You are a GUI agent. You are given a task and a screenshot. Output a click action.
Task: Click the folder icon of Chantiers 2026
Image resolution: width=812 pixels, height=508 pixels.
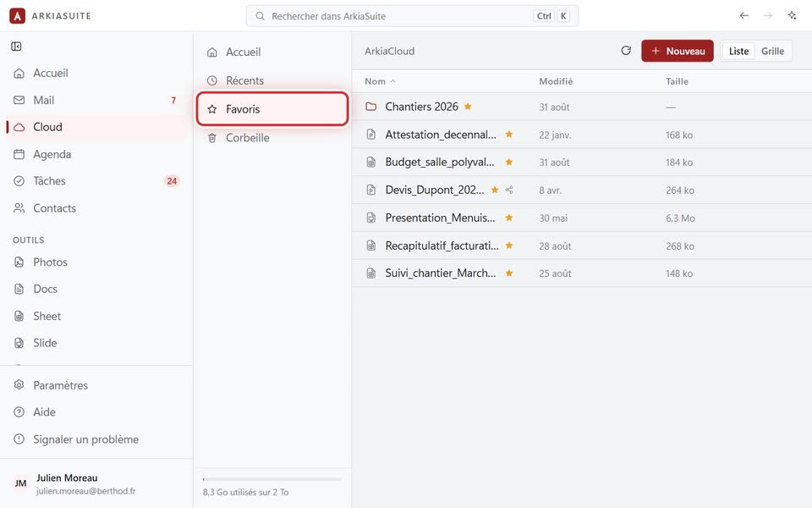pos(370,107)
